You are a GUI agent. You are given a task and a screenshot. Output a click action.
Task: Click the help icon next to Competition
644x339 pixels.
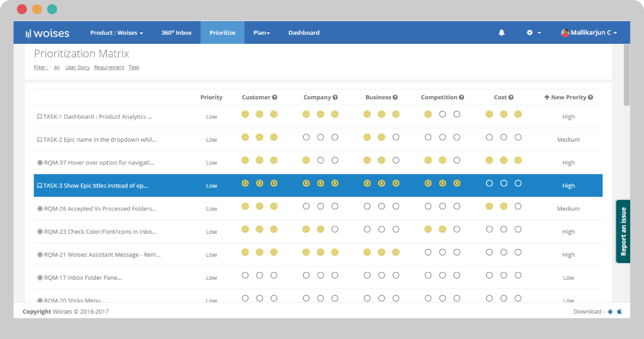[x=462, y=97]
